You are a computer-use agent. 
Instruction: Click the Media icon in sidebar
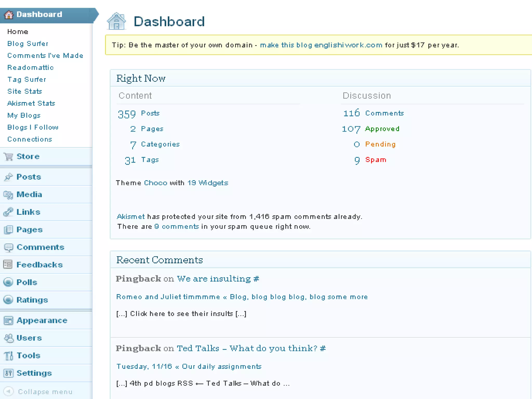click(x=8, y=195)
